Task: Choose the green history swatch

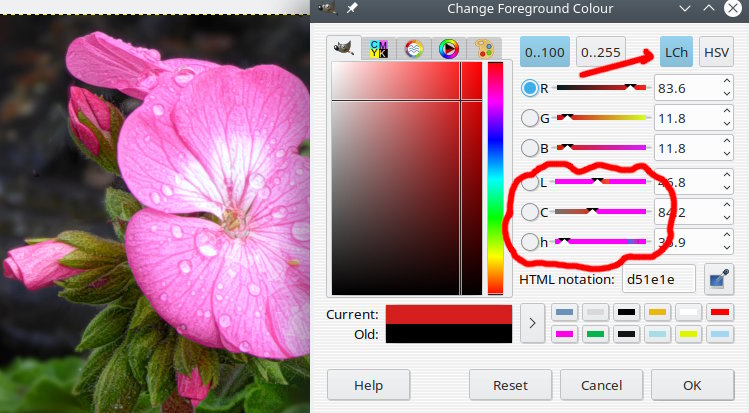Action: point(595,334)
